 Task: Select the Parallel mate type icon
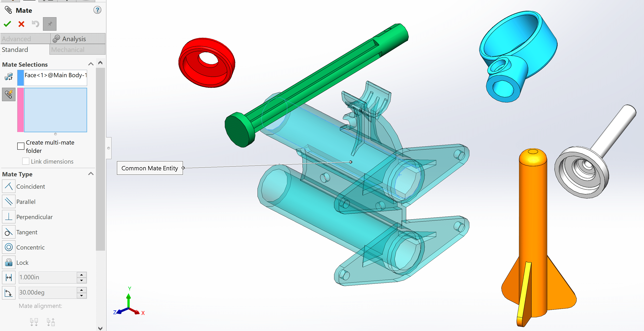pyautogui.click(x=9, y=201)
